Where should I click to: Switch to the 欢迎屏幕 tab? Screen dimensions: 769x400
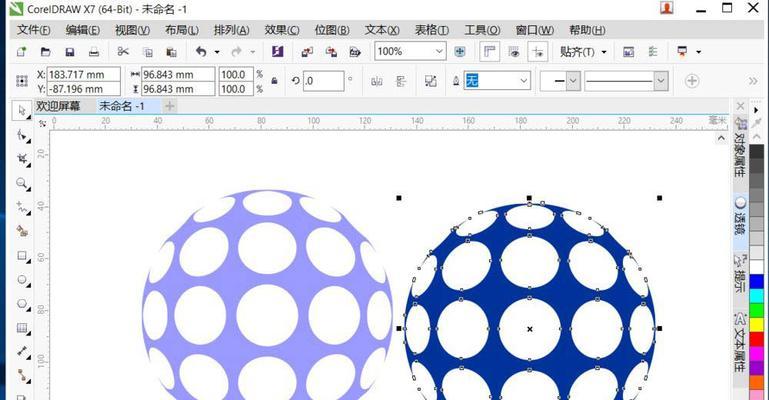click(x=58, y=106)
